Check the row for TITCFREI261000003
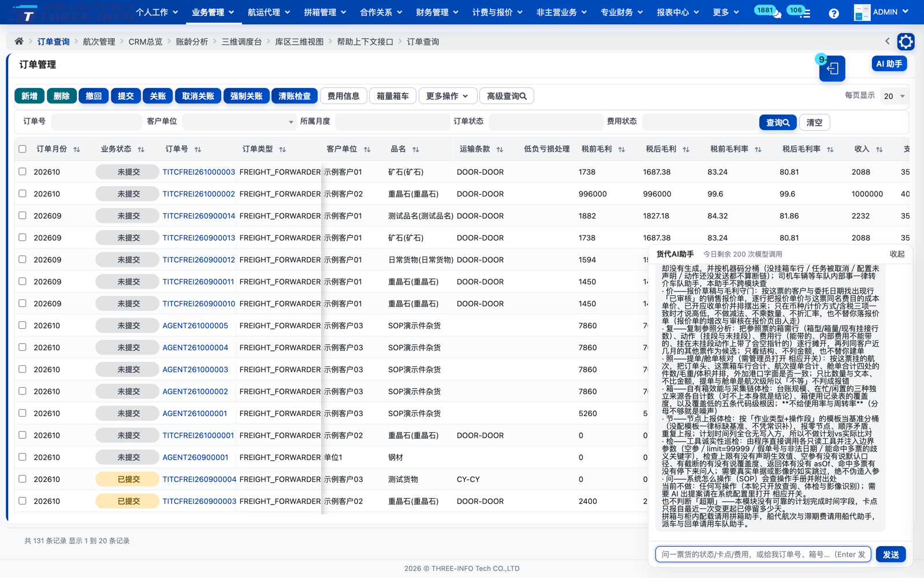Image resolution: width=924 pixels, height=578 pixels. pyautogui.click(x=23, y=172)
